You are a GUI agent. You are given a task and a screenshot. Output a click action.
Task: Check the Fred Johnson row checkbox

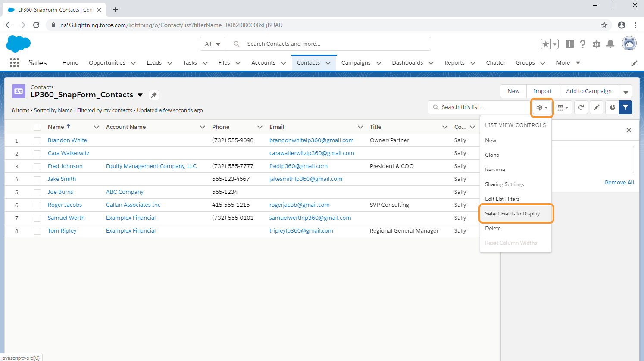click(x=38, y=166)
